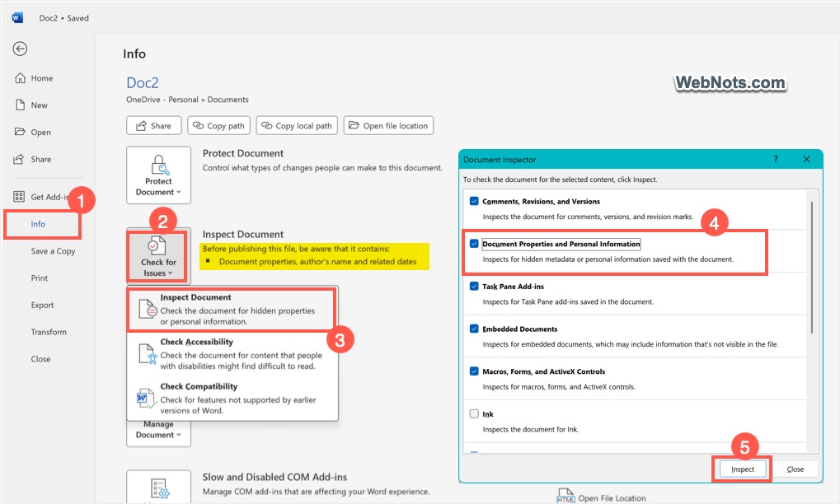The width and height of the screenshot is (840, 504).
Task: Click the Copy local path button
Action: click(x=297, y=126)
